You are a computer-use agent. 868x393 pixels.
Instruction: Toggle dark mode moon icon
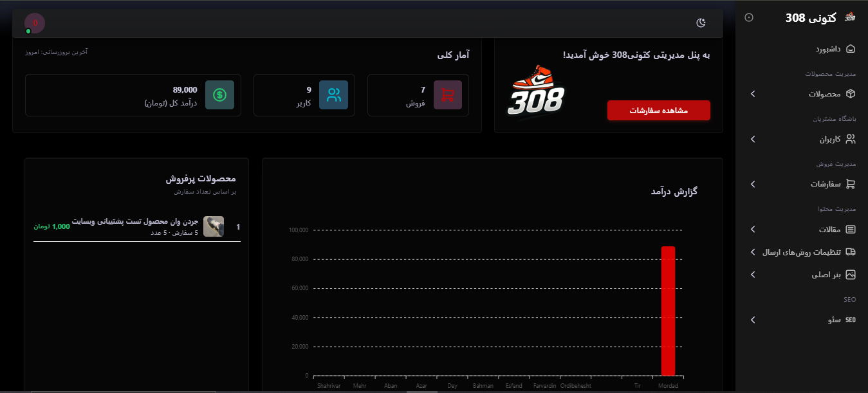[x=701, y=23]
